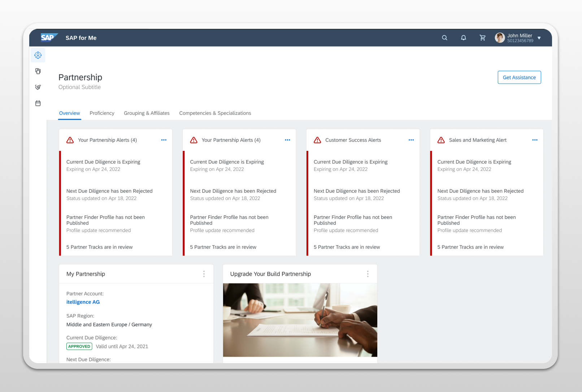This screenshot has height=392, width=582.
Task: Open the notifications bell
Action: click(x=464, y=38)
